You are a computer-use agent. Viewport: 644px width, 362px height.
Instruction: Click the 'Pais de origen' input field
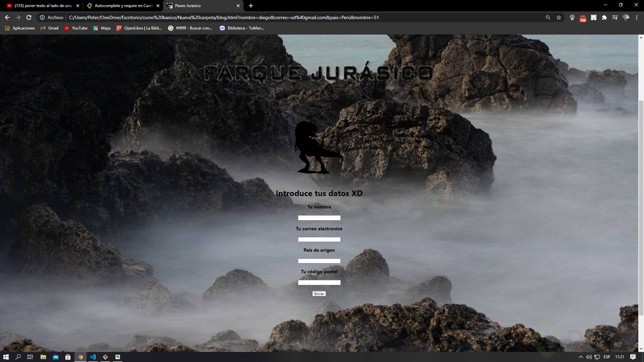tap(319, 261)
